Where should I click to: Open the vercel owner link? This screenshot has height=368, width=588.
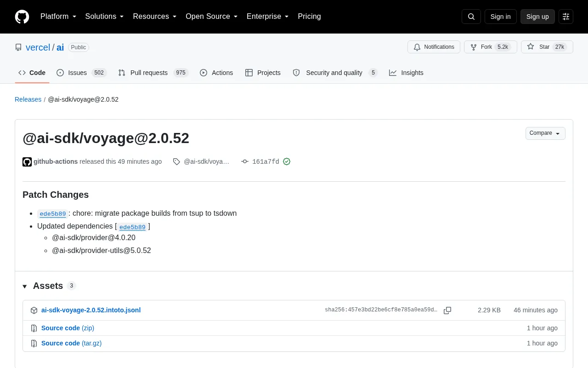[38, 47]
